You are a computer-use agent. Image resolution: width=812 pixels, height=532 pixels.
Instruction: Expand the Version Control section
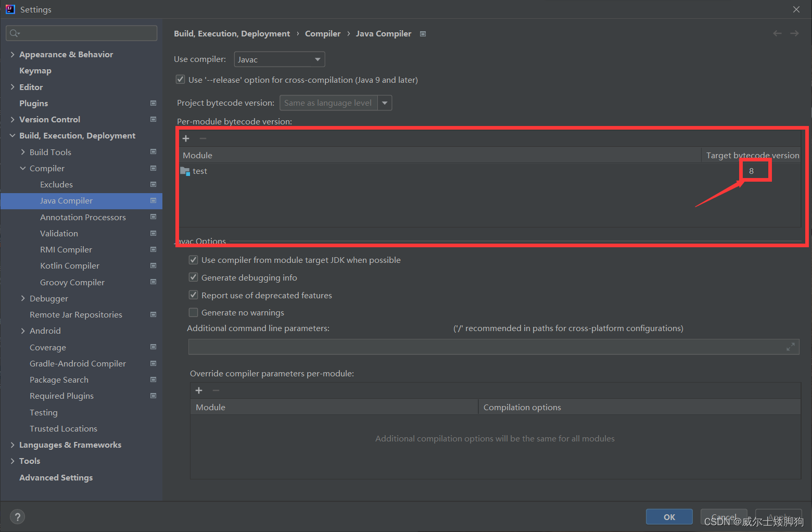(x=12, y=119)
